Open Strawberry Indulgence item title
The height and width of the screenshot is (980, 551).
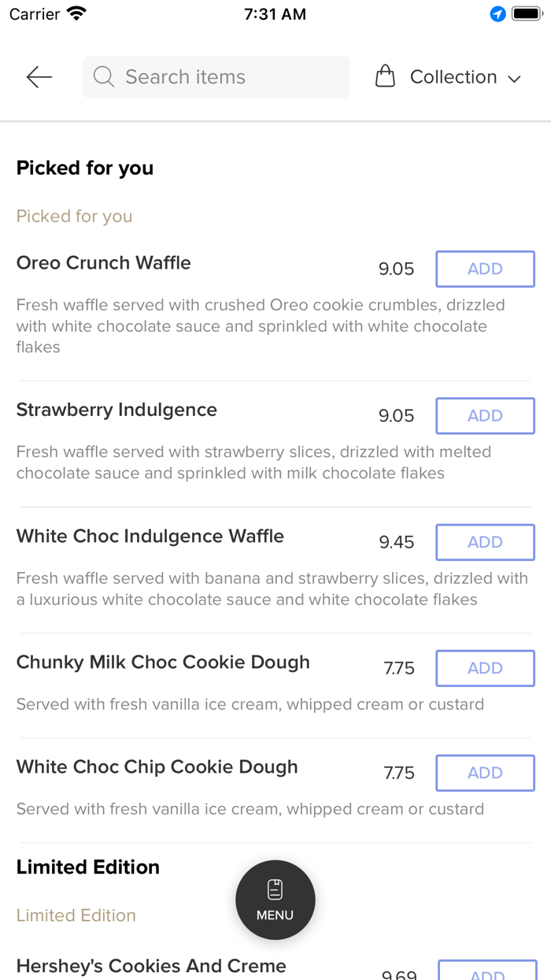click(x=116, y=410)
